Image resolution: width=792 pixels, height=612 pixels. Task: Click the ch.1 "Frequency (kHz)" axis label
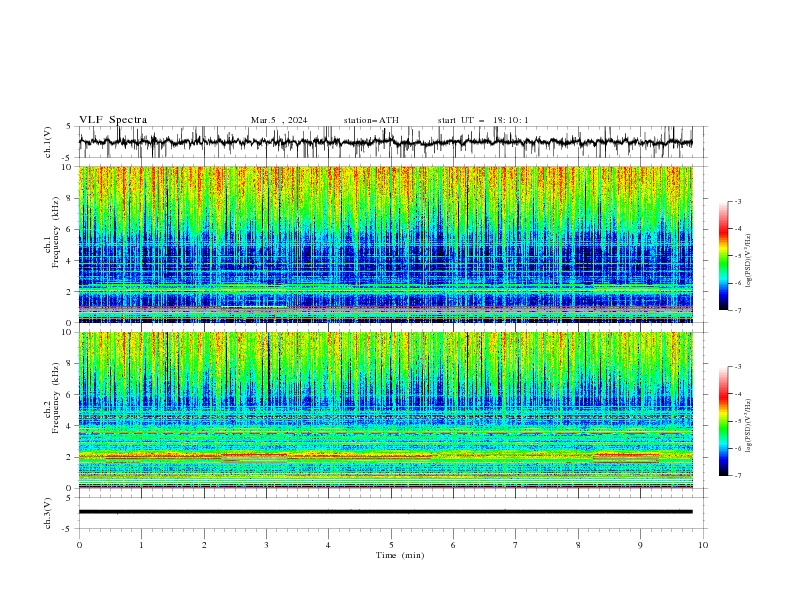point(56,230)
